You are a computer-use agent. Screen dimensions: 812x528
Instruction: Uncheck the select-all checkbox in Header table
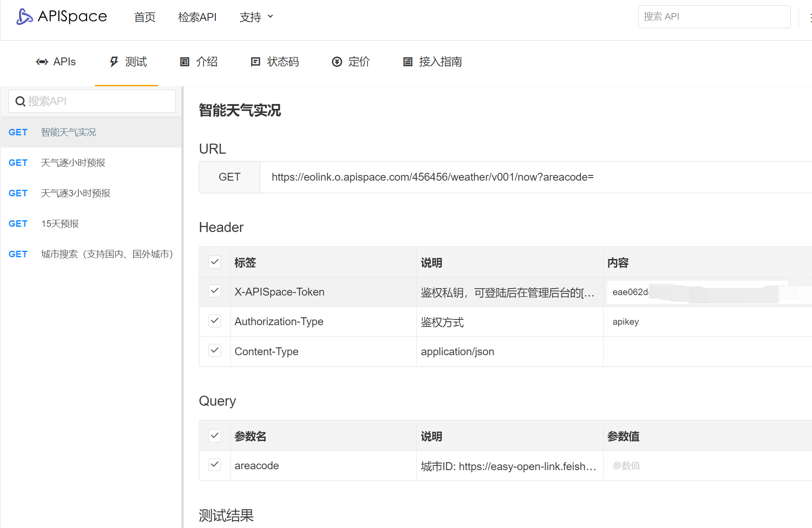point(215,262)
